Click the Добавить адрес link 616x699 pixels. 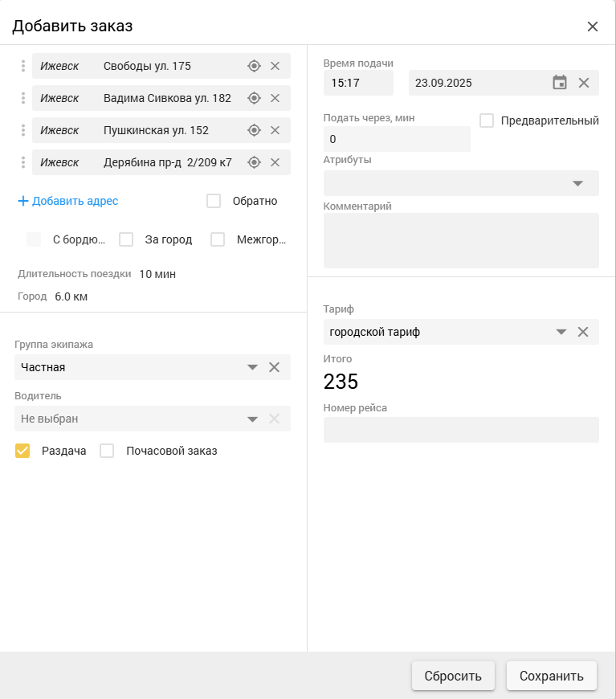click(68, 201)
